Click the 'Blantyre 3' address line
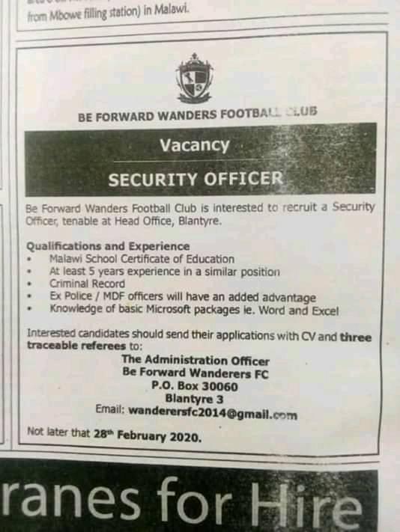 click(x=194, y=399)
